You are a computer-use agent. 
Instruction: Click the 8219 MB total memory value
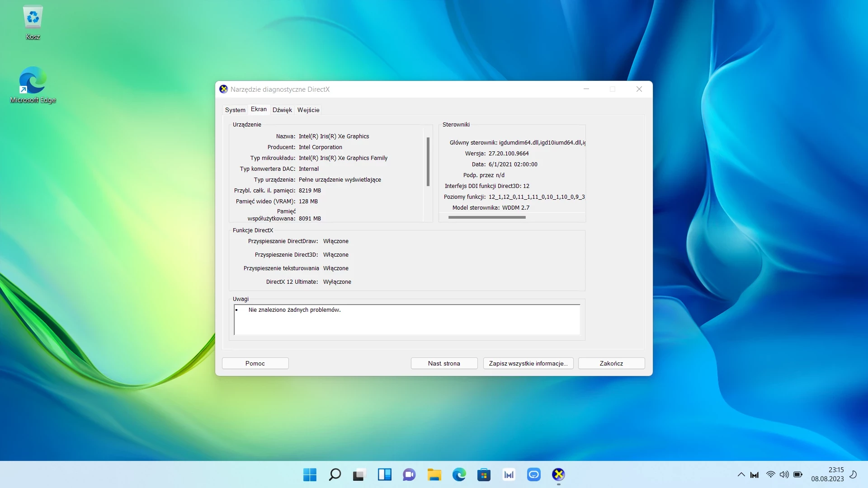click(x=310, y=191)
